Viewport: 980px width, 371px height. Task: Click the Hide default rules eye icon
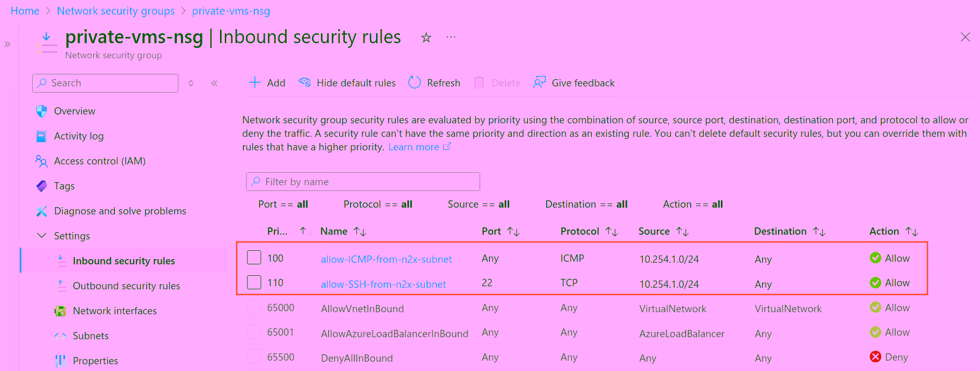tap(304, 83)
